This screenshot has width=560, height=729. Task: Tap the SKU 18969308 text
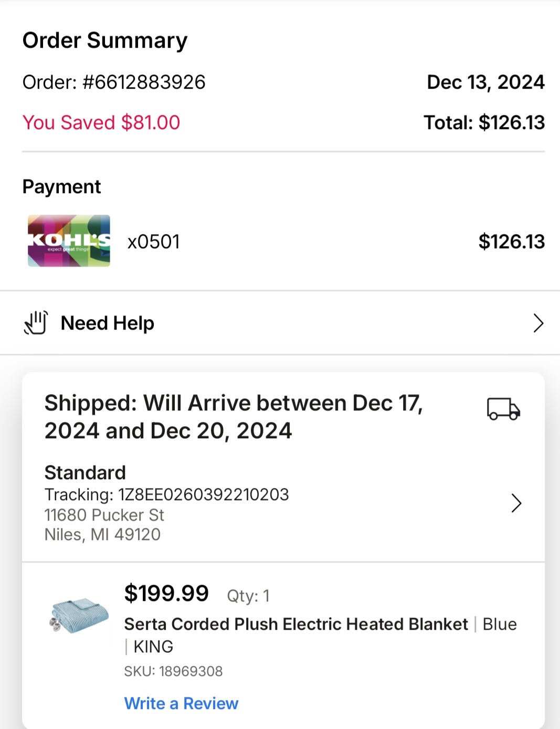[173, 671]
